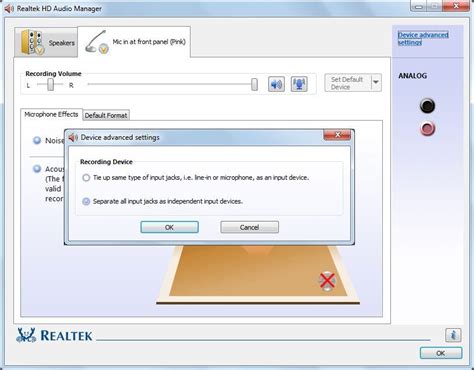Toggle the Acoustic echo cancellation option
This screenshot has height=370, width=474.
37,169
